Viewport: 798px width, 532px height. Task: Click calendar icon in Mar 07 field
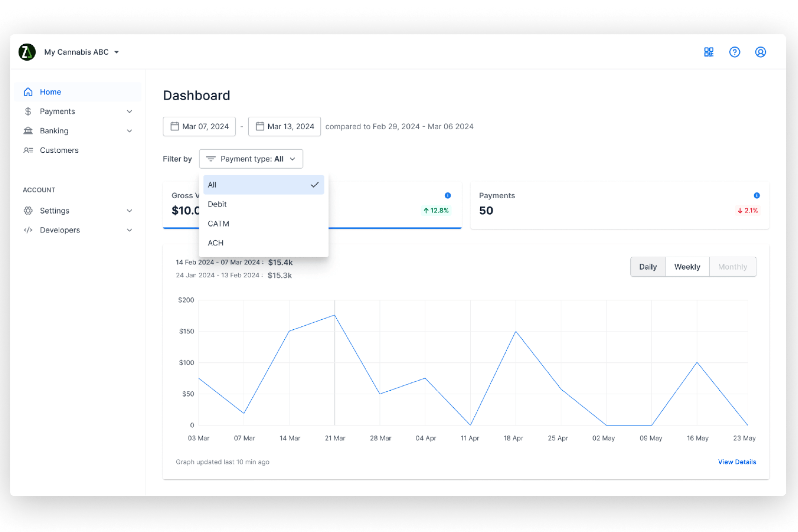click(175, 126)
